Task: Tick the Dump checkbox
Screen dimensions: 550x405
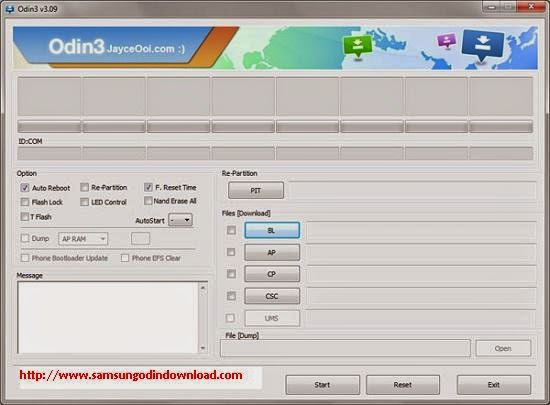Action: coord(25,238)
